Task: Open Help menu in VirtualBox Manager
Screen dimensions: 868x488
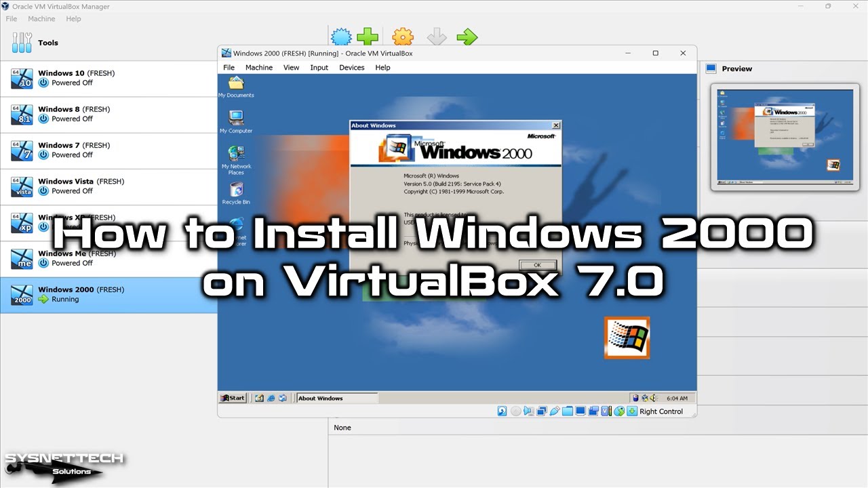Action: [73, 19]
